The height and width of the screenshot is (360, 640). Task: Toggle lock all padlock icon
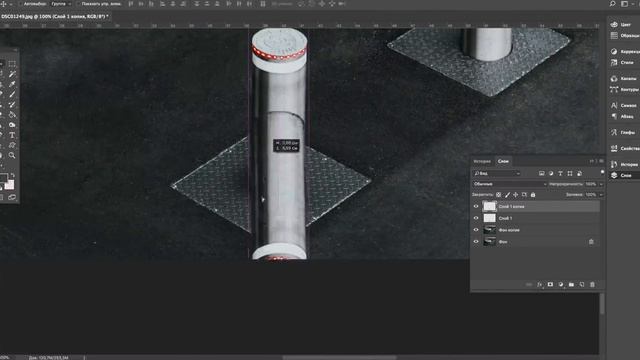click(x=533, y=195)
